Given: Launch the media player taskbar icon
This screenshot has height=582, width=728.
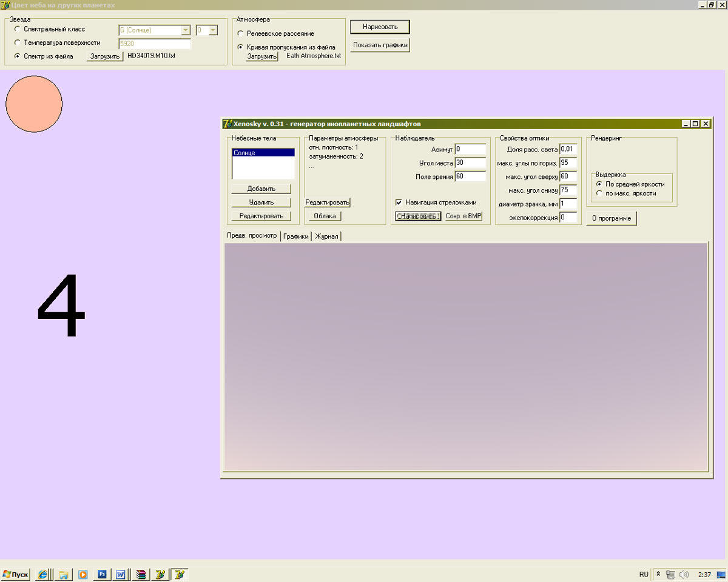Looking at the screenshot, I should pyautogui.click(x=83, y=574).
